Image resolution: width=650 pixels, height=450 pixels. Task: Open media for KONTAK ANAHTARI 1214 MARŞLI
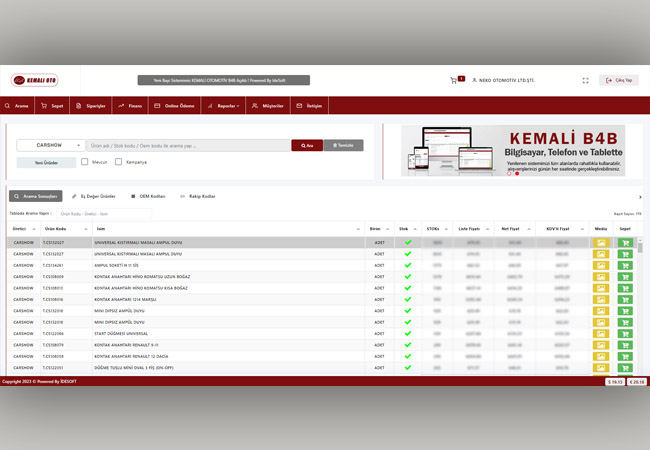[x=601, y=300]
